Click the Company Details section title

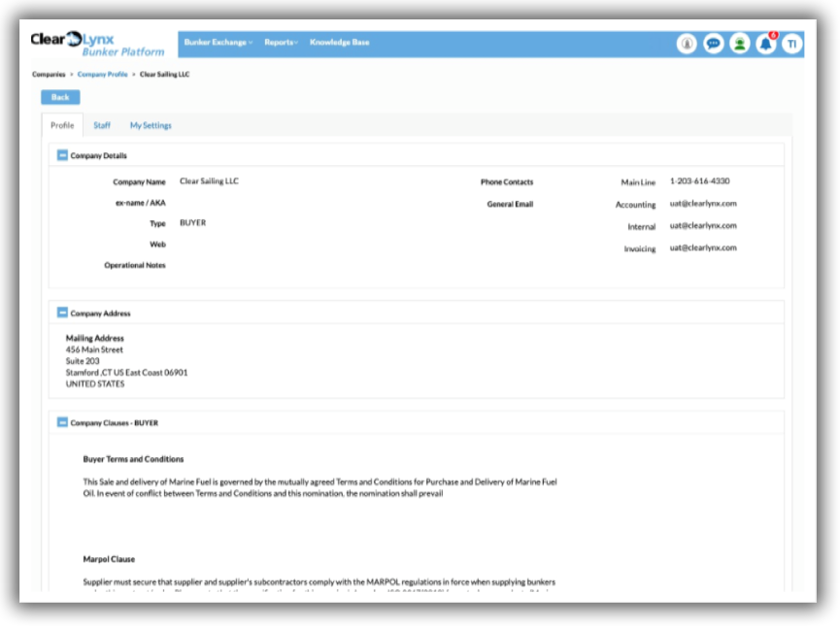tap(99, 156)
